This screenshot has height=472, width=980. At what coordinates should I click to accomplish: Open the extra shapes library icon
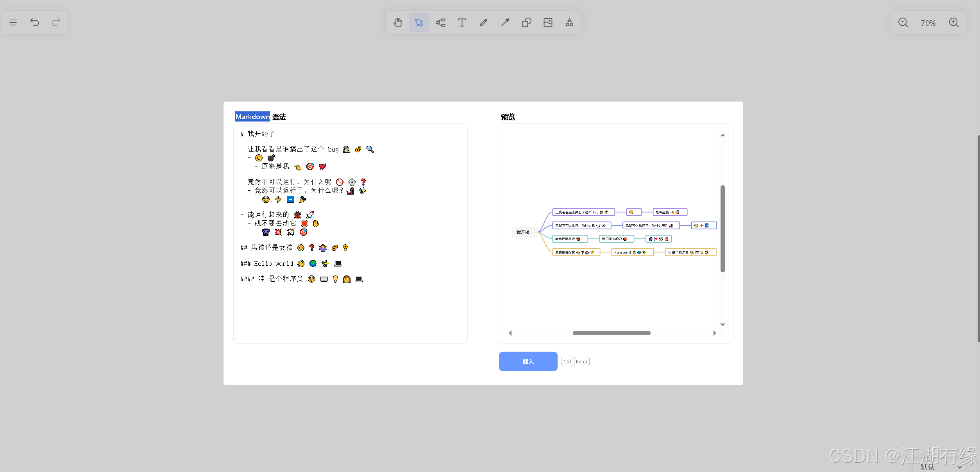(x=569, y=23)
